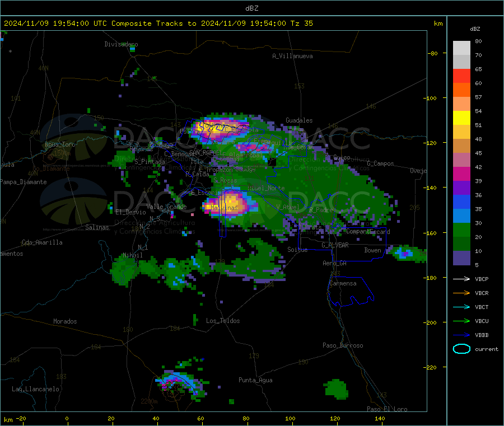
Task: Click the 'G_ALVEAR' place label
Action: (x=335, y=245)
